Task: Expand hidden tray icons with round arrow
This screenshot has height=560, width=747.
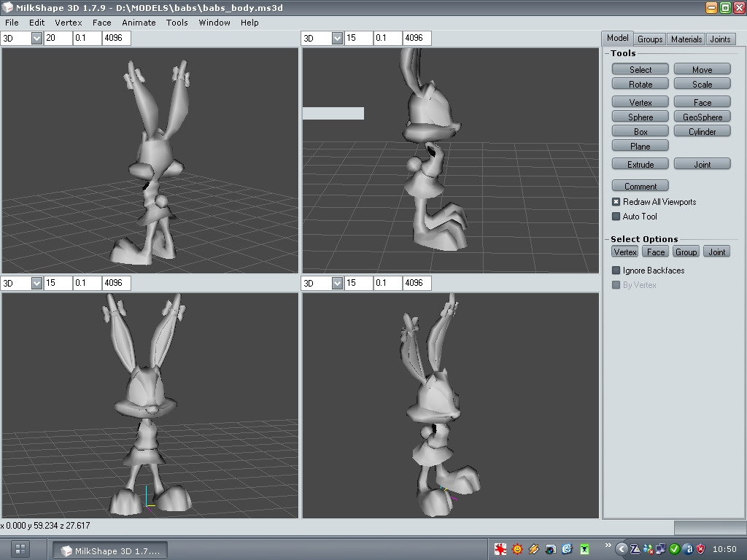Action: [x=621, y=549]
